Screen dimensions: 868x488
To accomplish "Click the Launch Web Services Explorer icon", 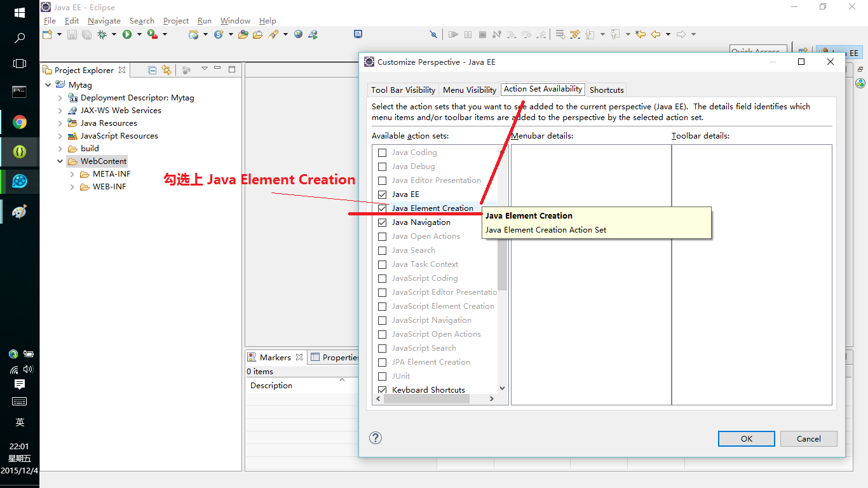I will pyautogui.click(x=313, y=34).
